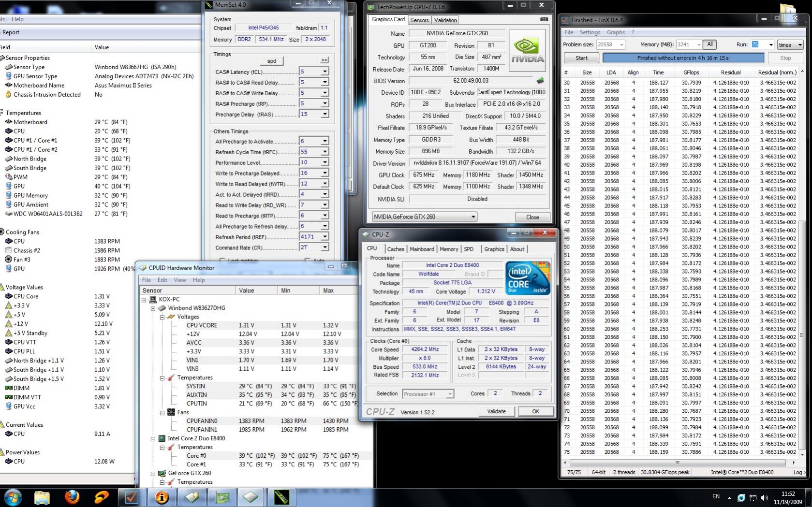This screenshot has height=507, width=812.
Task: Click the KOX-PC computer icon in HWMonitor
Action: (x=153, y=299)
